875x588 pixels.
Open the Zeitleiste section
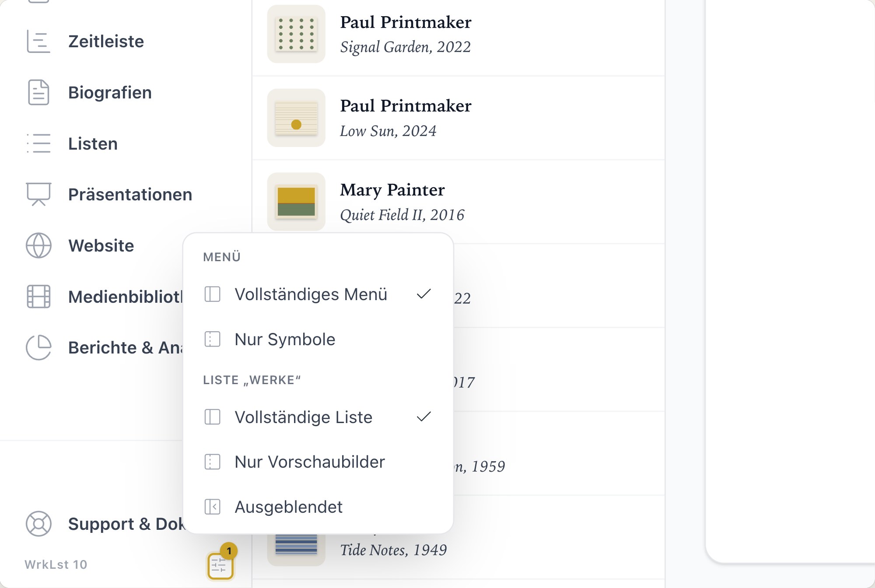106,42
